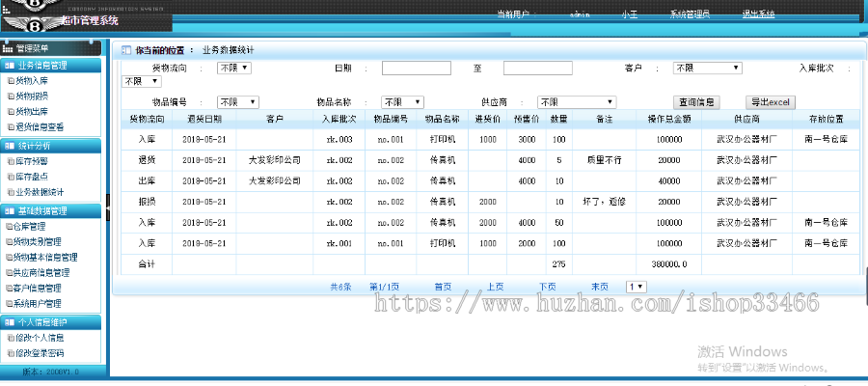Click the 合计 row label
Image resolution: width=868 pixels, height=386 pixels.
147,264
